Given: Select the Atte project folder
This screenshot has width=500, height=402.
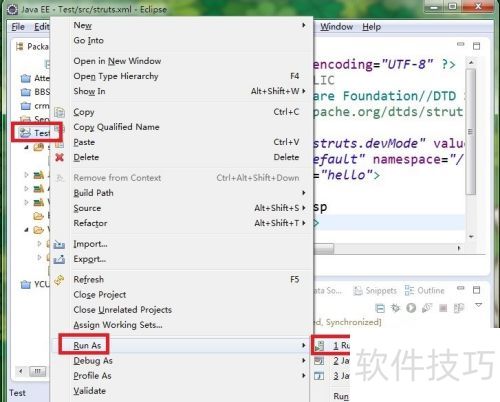Looking at the screenshot, I should (x=35, y=78).
